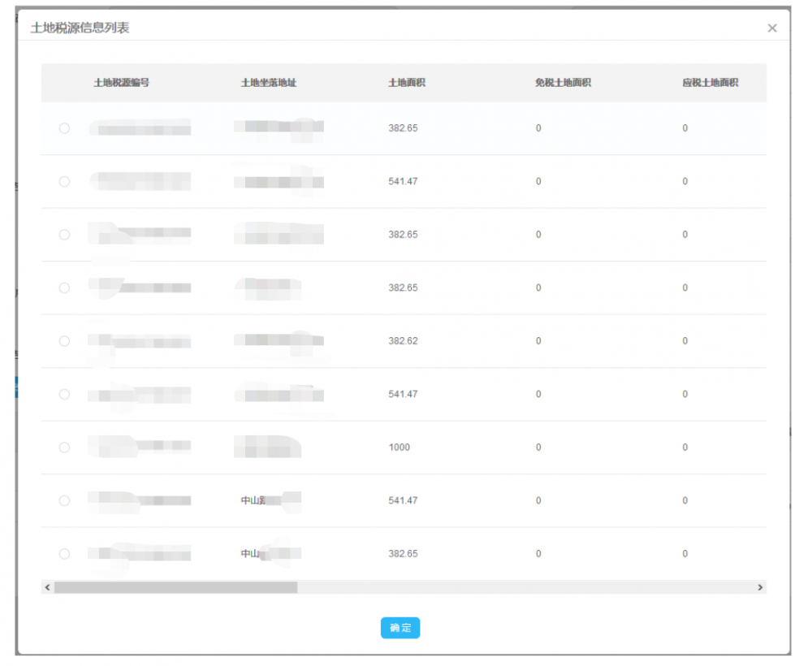Click the 土地面积 column header
812x666 pixels.
(x=407, y=83)
